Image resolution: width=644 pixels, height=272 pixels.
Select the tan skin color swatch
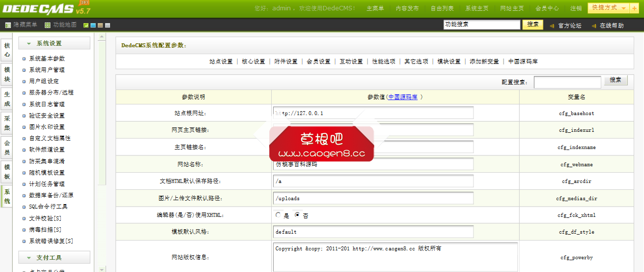coord(100,25)
